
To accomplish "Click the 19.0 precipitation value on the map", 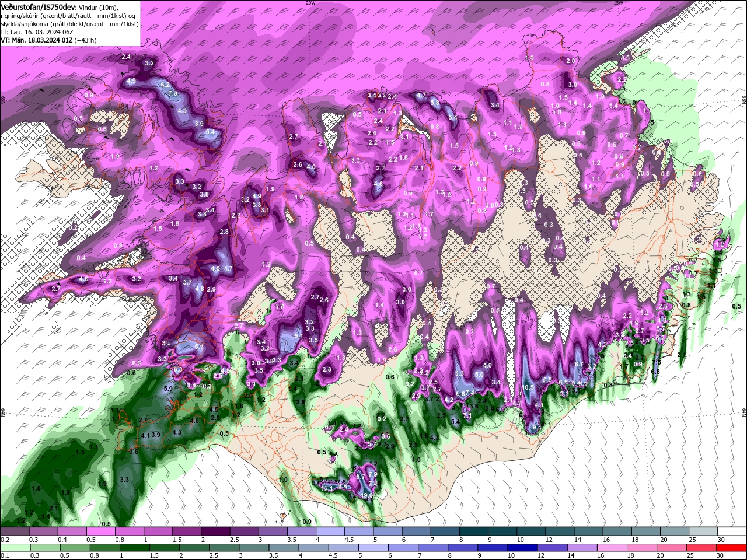I will pyautogui.click(x=368, y=495).
